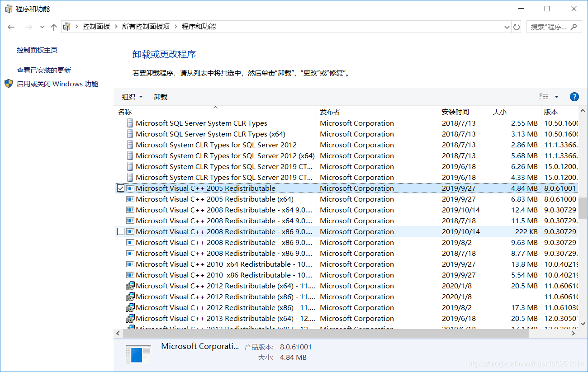Sort by 版本 column header

tap(560, 112)
